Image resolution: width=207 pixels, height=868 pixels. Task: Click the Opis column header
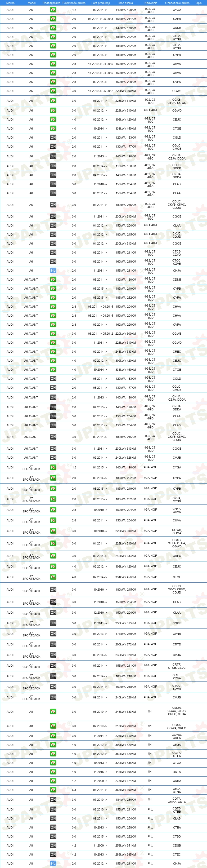coord(199,3)
